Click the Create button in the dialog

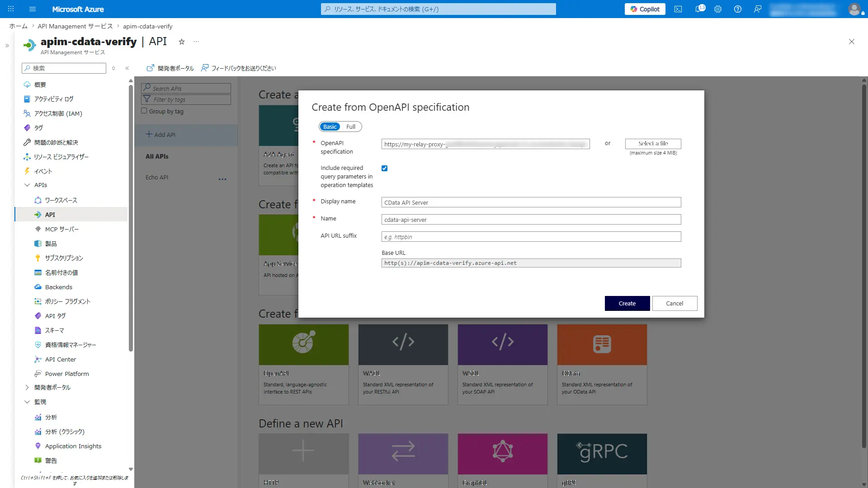627,303
